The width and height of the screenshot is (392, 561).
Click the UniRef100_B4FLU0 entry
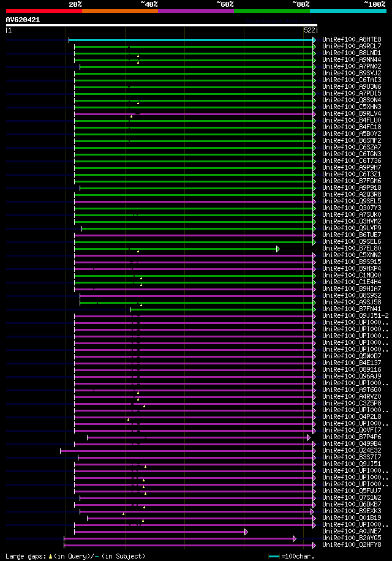[x=352, y=120]
